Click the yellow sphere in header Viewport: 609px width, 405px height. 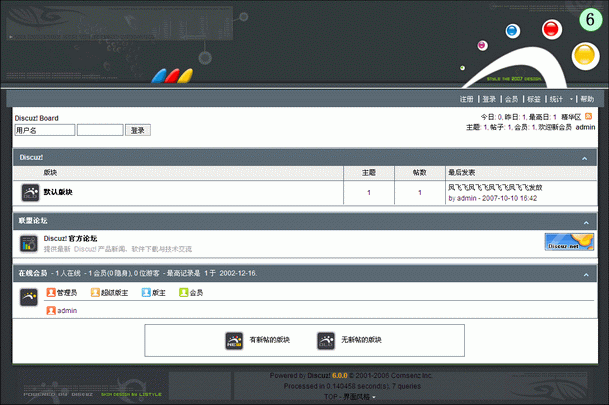coord(585,56)
